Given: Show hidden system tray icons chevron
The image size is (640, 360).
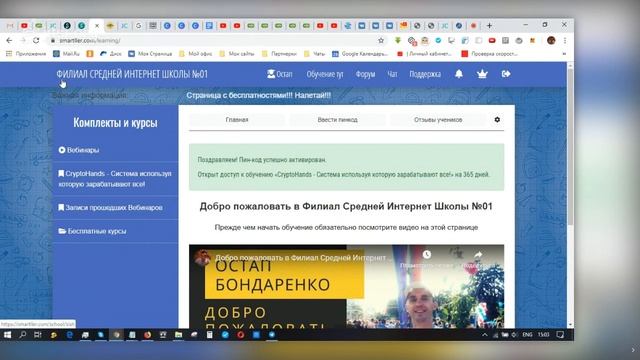Looking at the screenshot, I should (x=484, y=335).
